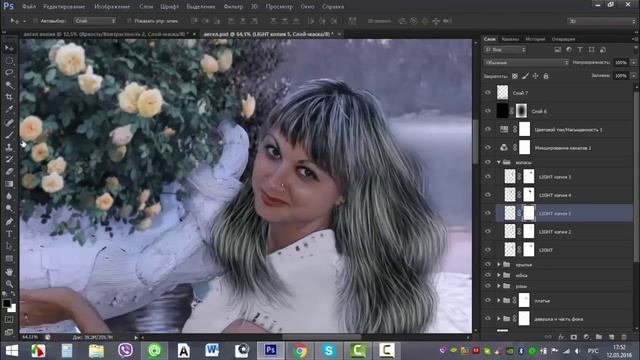Click Create new group folder icon
Screen dimensions: 640x360
pos(599,337)
